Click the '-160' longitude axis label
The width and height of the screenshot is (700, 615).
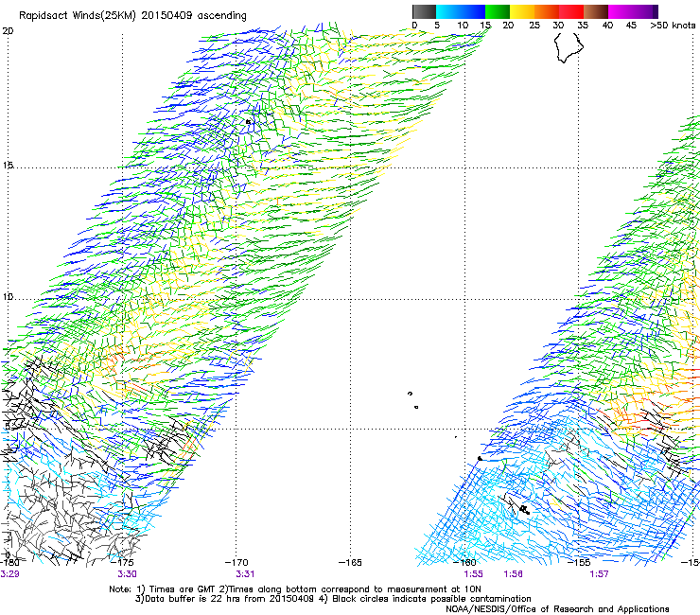(x=464, y=563)
